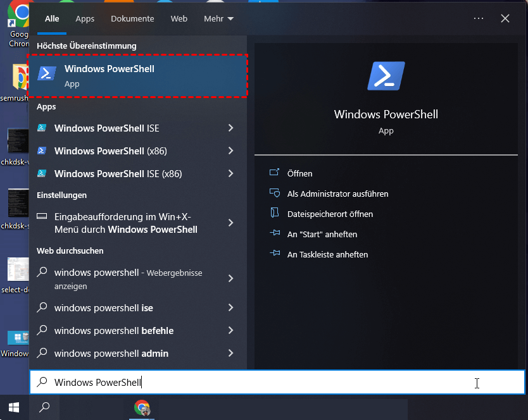Click search icon beside 'windows powershell ise'
Image resolution: width=528 pixels, height=420 pixels.
click(42, 307)
